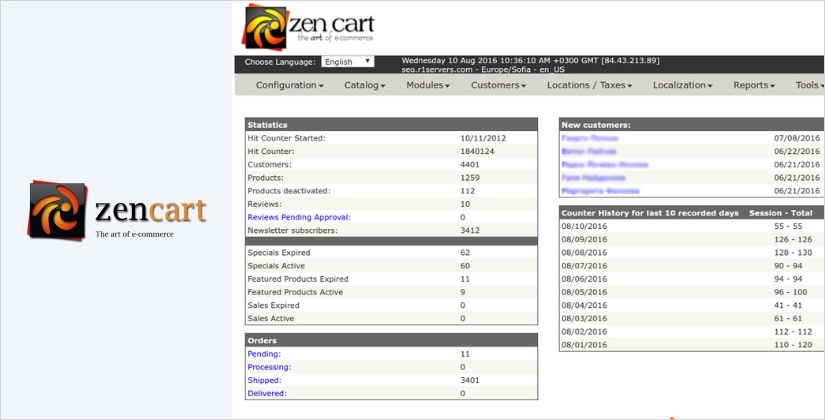Click the large Zen Cart logo on left panel
This screenshot has width=825, height=420.
[117, 210]
